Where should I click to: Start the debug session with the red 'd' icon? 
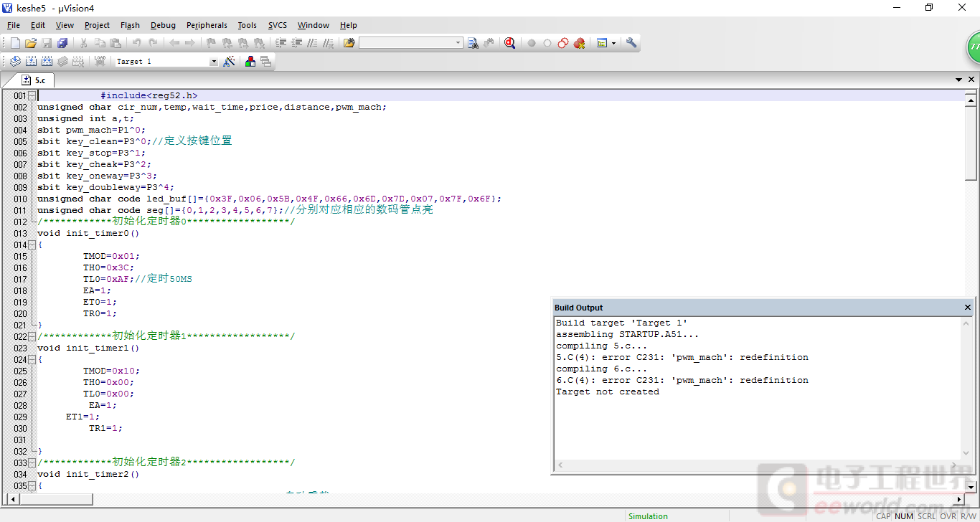(x=510, y=43)
